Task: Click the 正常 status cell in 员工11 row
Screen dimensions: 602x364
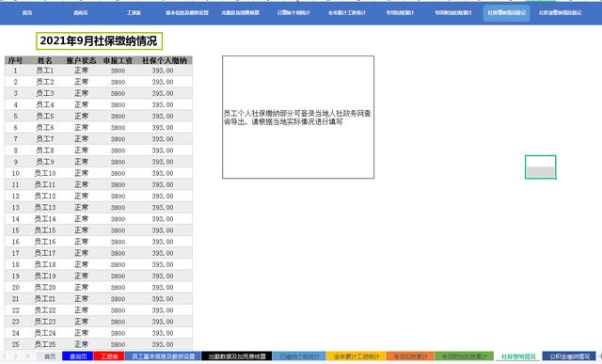Action: [81, 184]
